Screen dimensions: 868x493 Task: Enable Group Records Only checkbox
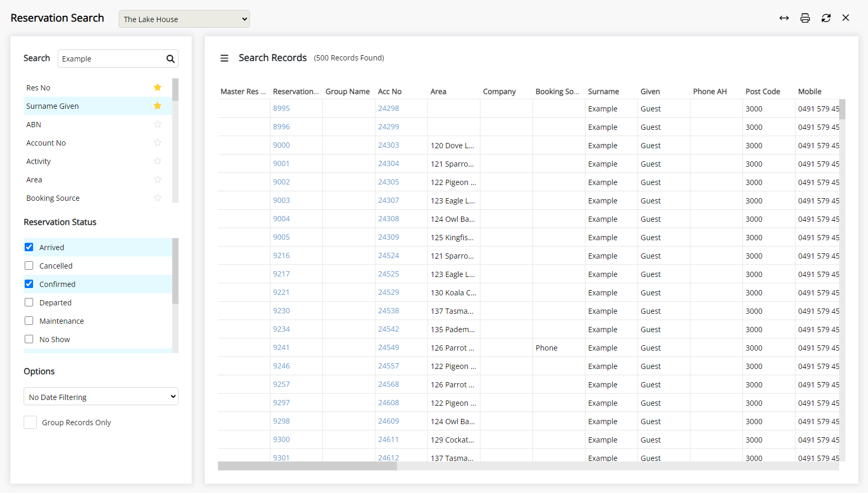click(30, 422)
